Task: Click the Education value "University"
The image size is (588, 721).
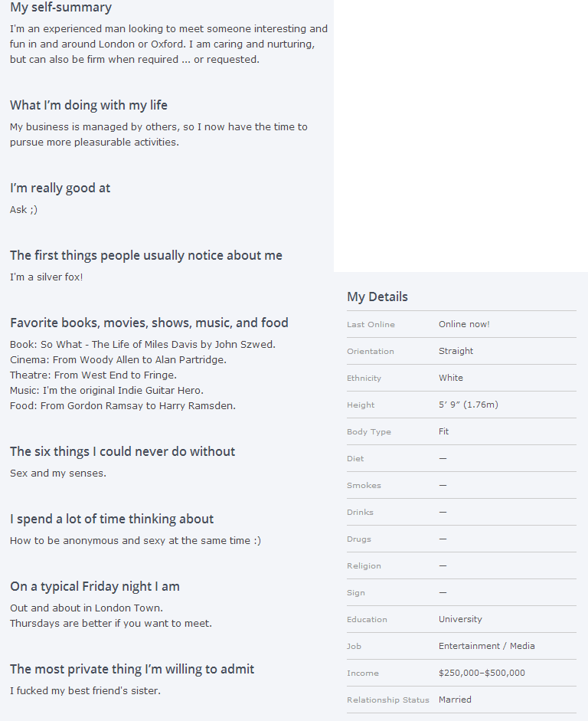Action: click(460, 619)
